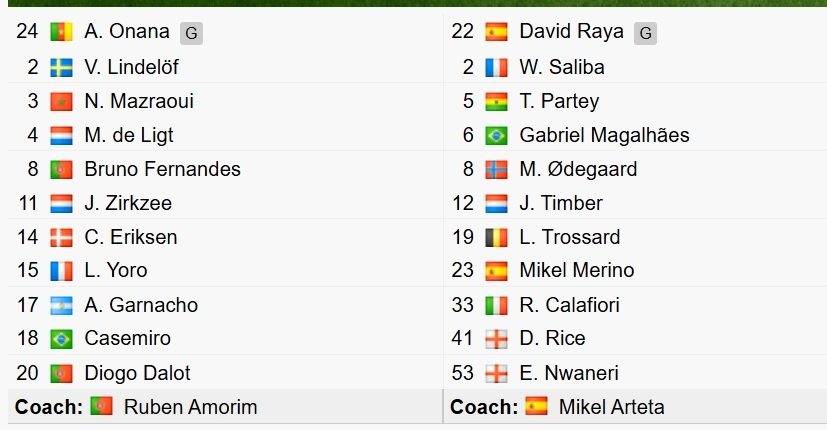The height and width of the screenshot is (430, 827).
Task: Click the G badge next to David Raya
Action: point(646,33)
